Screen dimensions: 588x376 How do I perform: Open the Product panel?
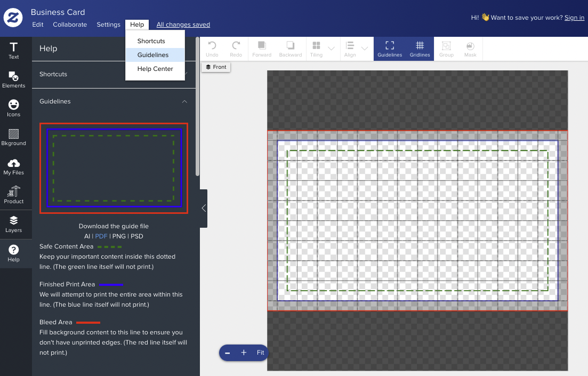(x=13, y=195)
